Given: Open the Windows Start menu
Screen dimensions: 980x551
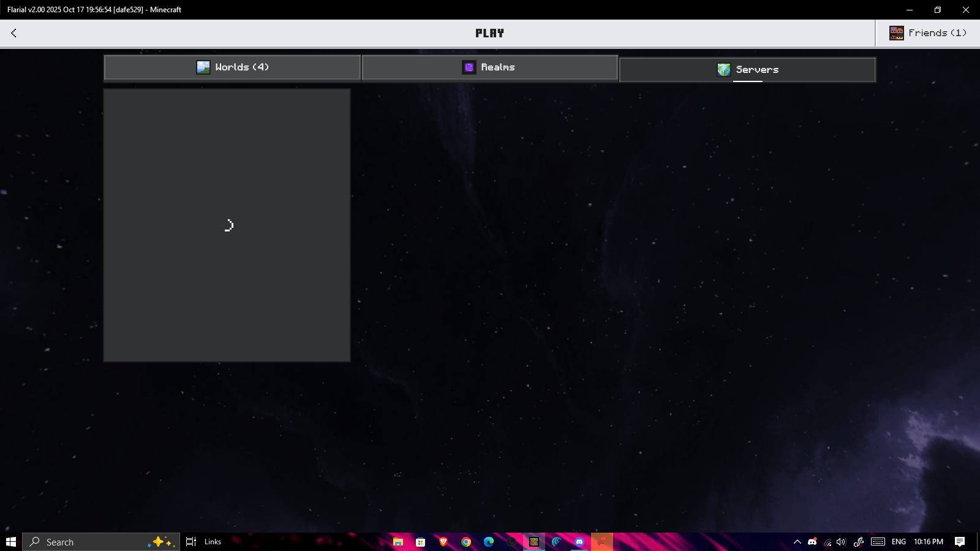Looking at the screenshot, I should [10, 542].
